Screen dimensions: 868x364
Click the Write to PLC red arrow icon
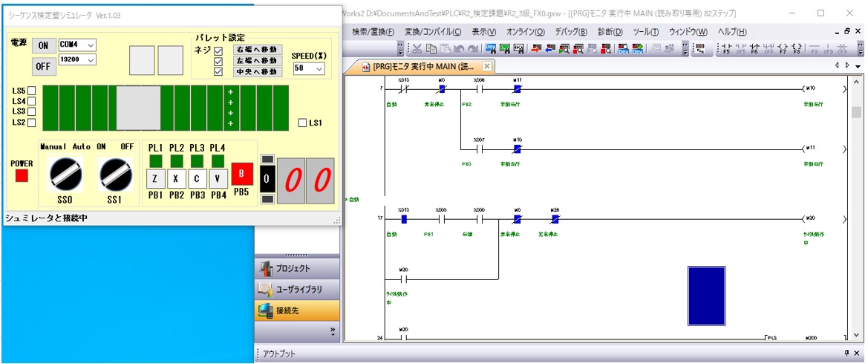537,48
